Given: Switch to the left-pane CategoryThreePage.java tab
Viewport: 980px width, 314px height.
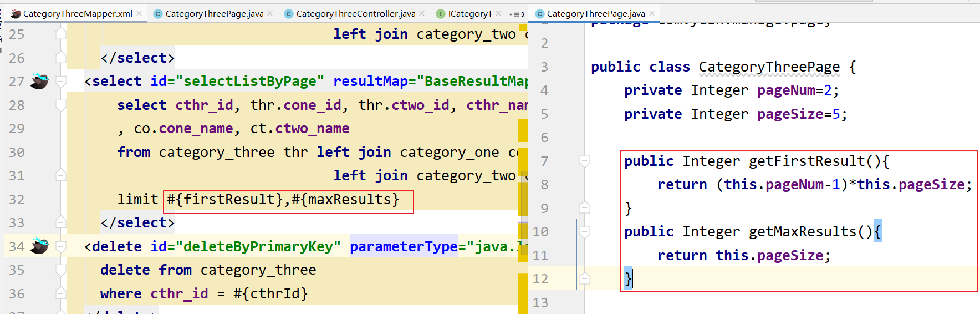Looking at the screenshot, I should tap(215, 13).
